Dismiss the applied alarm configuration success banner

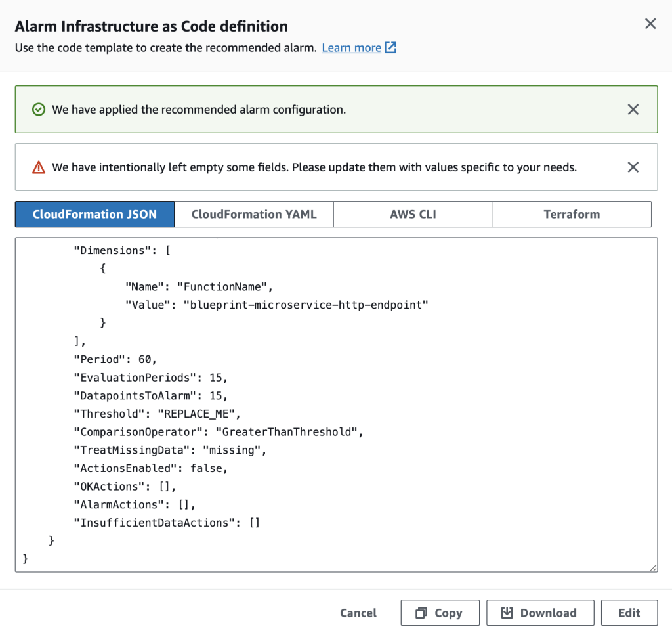click(x=633, y=110)
